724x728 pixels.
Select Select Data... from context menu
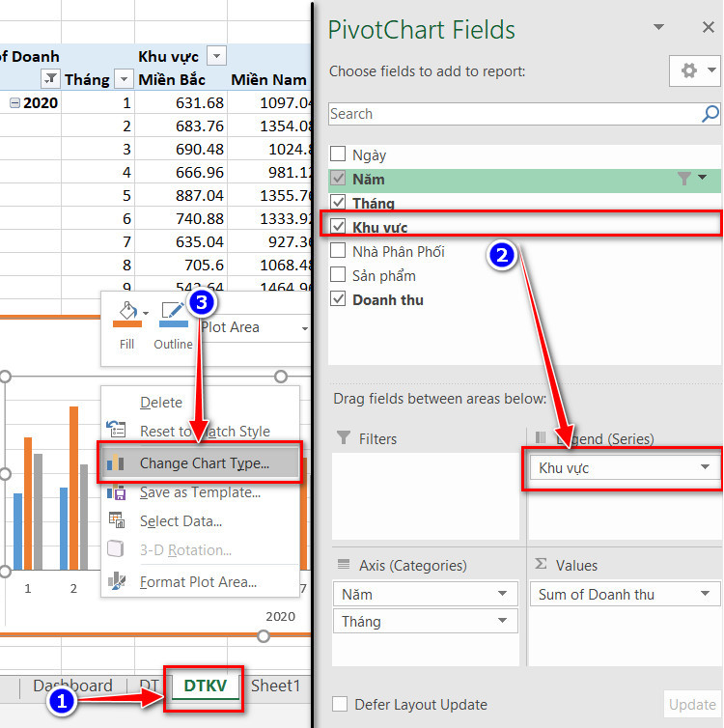click(x=201, y=521)
